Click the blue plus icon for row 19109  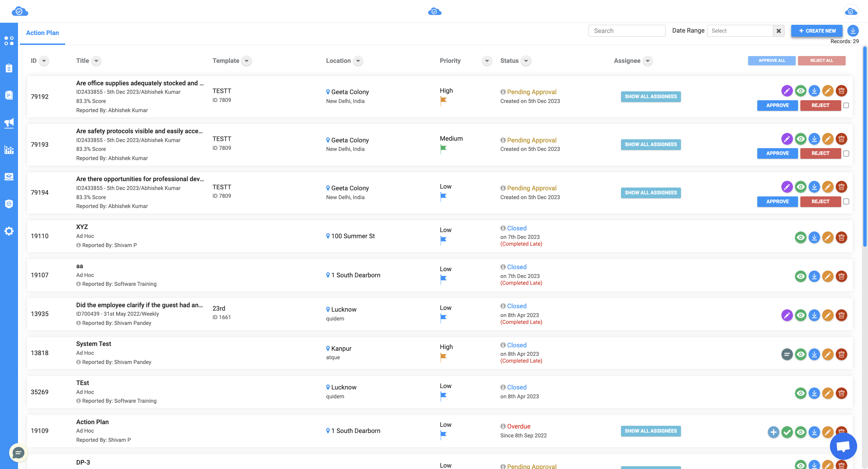(x=773, y=432)
